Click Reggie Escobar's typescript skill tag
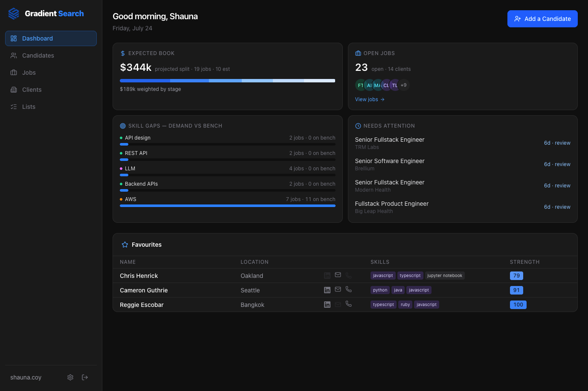 383,305
